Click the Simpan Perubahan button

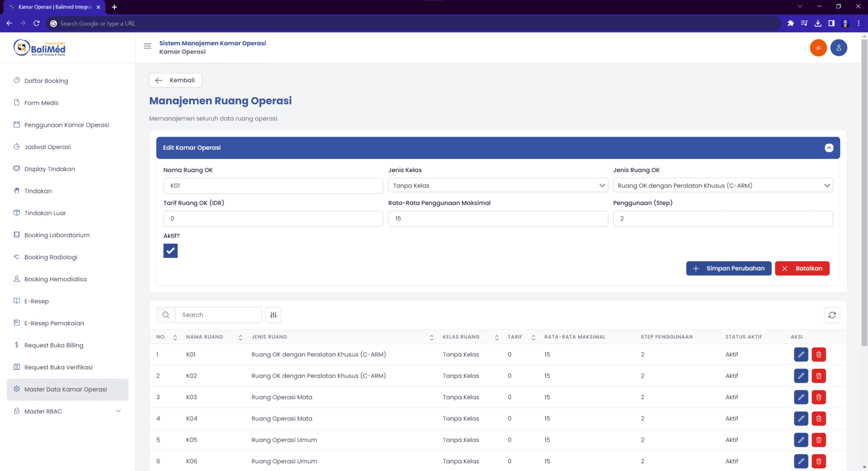[x=728, y=268]
